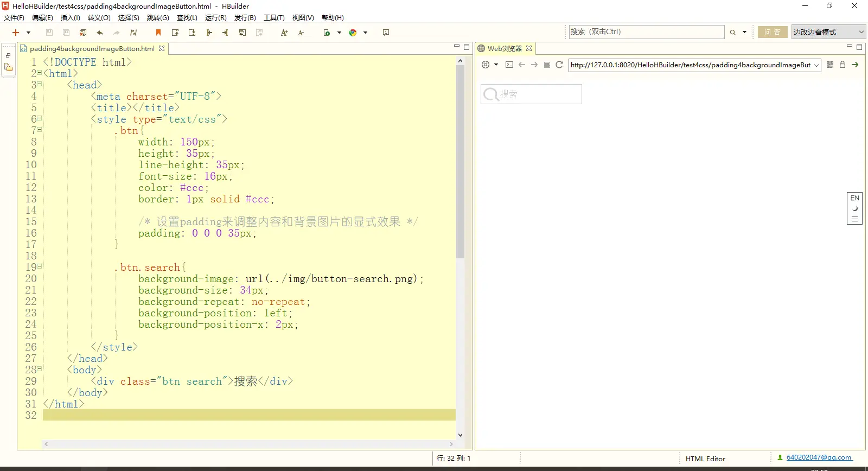Click the project explorer sidebar icon
The image size is (868, 471).
click(8, 68)
